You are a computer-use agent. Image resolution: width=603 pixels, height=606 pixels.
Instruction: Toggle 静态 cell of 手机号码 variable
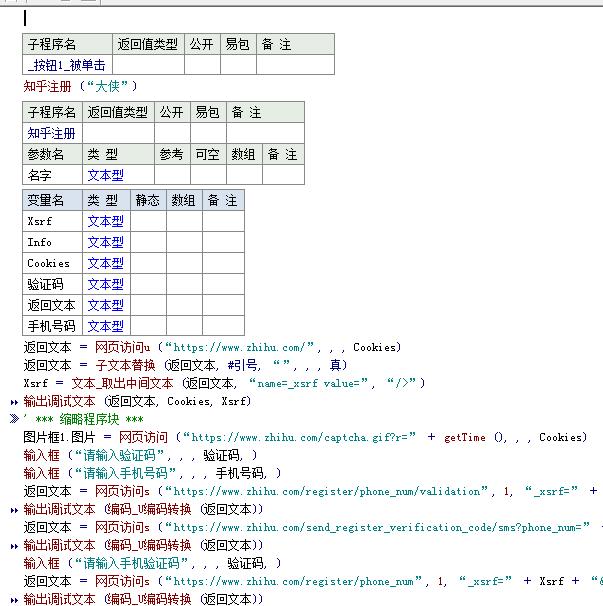tap(148, 326)
